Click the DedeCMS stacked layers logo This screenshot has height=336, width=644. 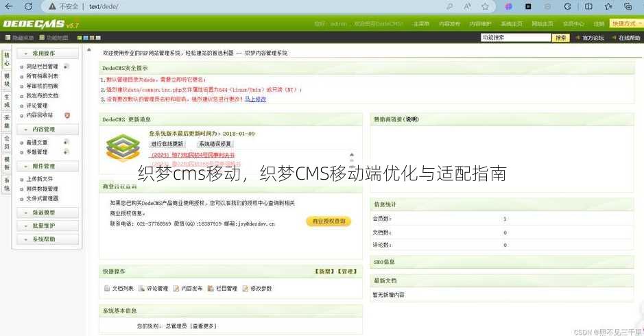point(123,147)
